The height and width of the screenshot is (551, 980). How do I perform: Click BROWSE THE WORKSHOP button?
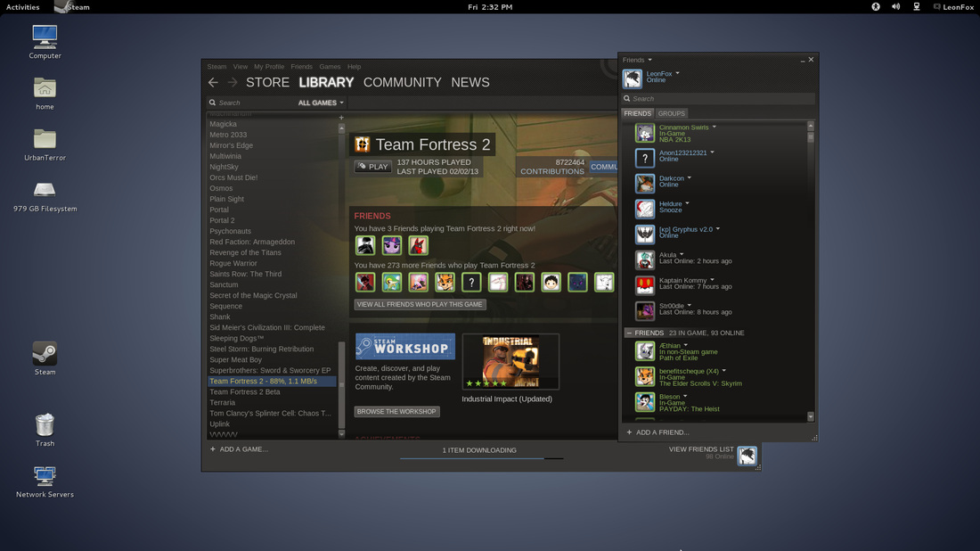396,412
